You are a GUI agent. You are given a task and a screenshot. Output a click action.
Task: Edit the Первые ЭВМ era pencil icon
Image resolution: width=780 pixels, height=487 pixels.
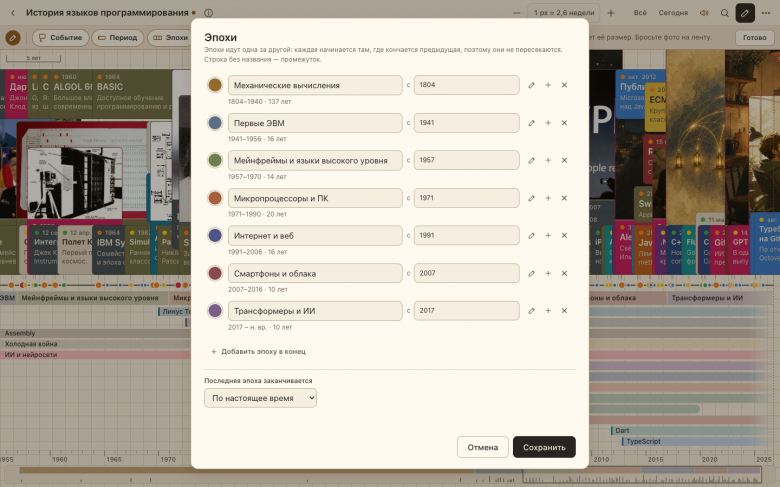[531, 123]
